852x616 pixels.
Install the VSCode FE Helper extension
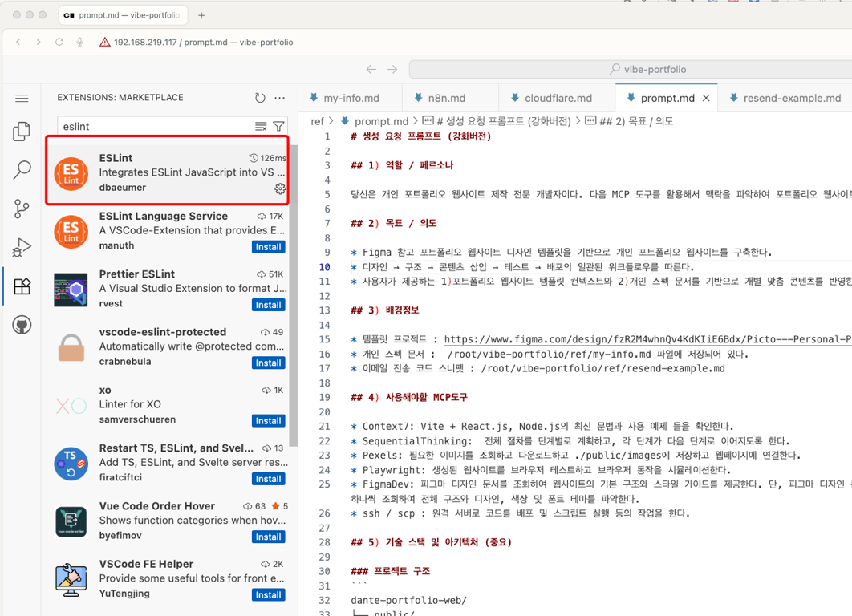[x=269, y=595]
